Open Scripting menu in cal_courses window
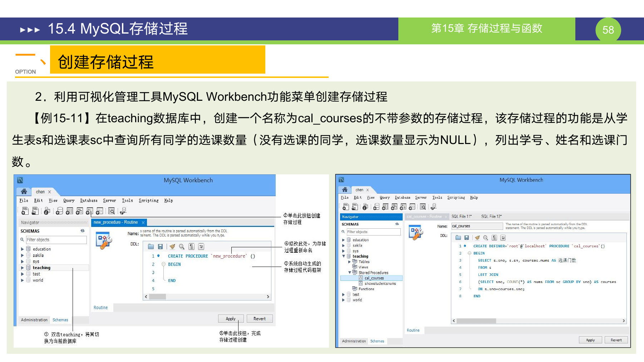This screenshot has width=644, height=362. [456, 198]
